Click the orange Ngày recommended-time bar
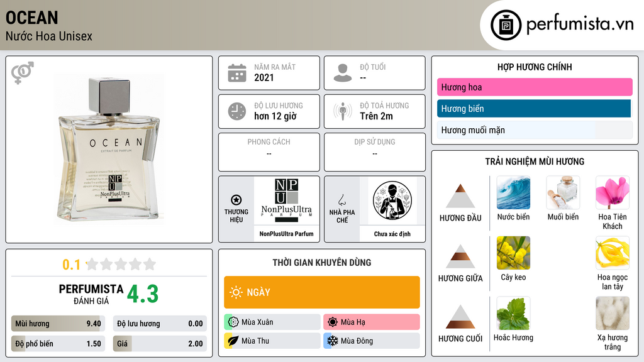The image size is (644, 362). [322, 292]
